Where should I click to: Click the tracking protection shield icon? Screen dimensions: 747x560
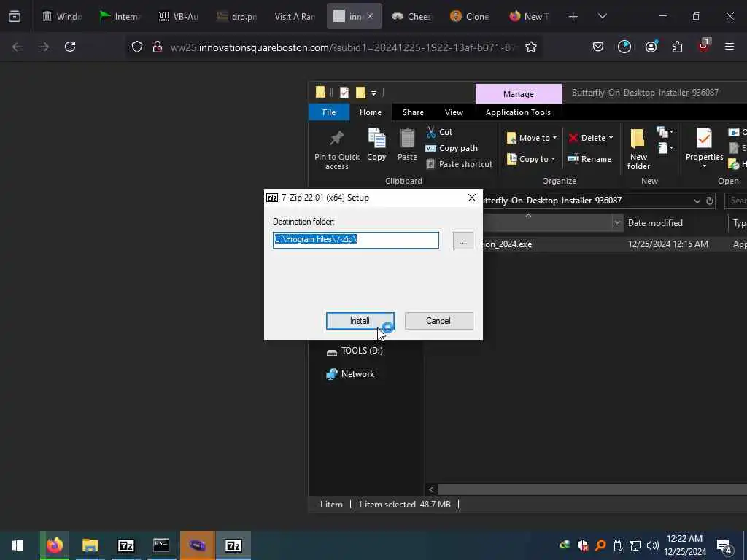click(137, 47)
